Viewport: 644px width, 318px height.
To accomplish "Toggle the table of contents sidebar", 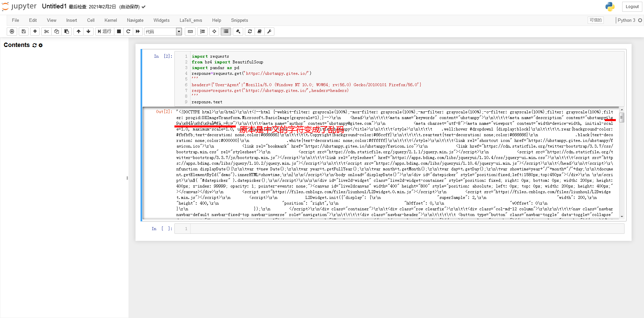I will [226, 32].
